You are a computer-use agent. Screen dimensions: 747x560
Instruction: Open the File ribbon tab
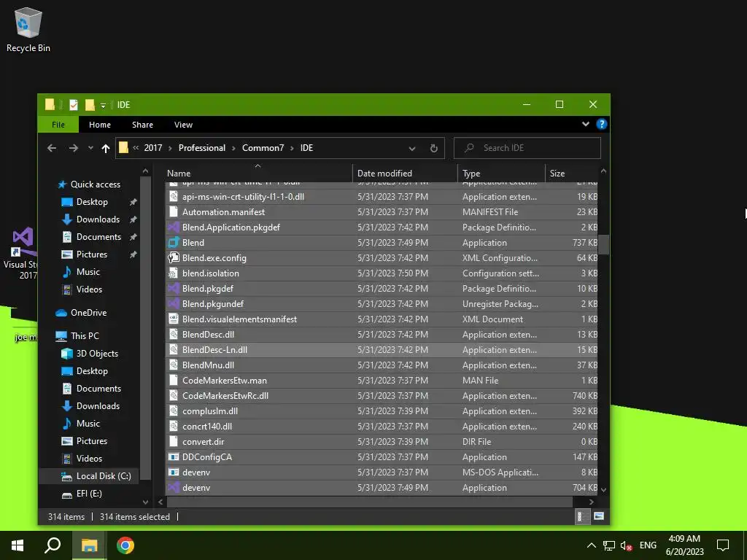[58, 125]
